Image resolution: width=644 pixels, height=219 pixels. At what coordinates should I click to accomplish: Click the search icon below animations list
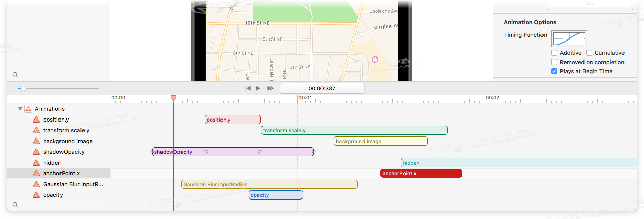click(x=15, y=204)
